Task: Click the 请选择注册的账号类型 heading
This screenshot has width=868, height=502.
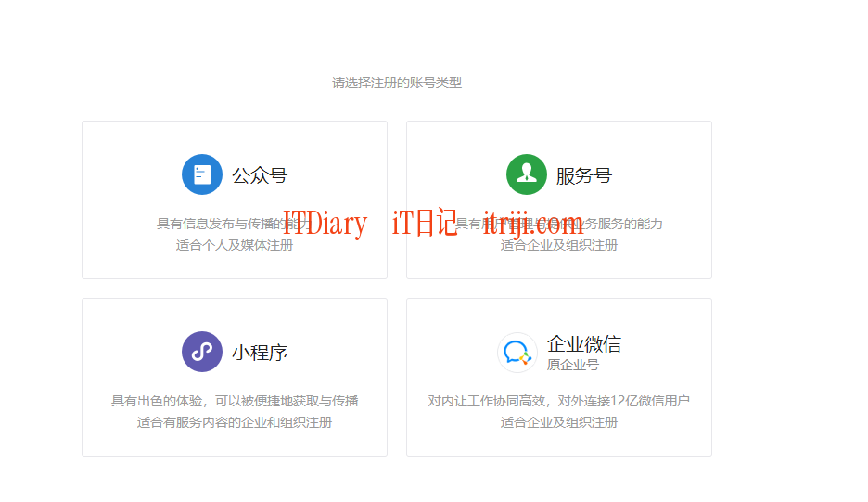Action: pos(397,83)
